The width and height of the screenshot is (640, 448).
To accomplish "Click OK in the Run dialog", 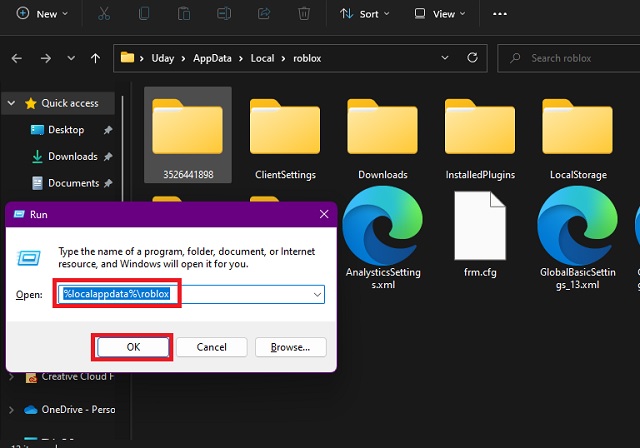I will (x=133, y=347).
